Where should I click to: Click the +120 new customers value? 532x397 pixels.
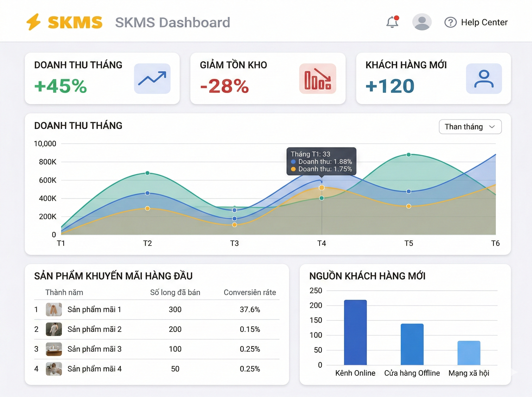(x=390, y=86)
